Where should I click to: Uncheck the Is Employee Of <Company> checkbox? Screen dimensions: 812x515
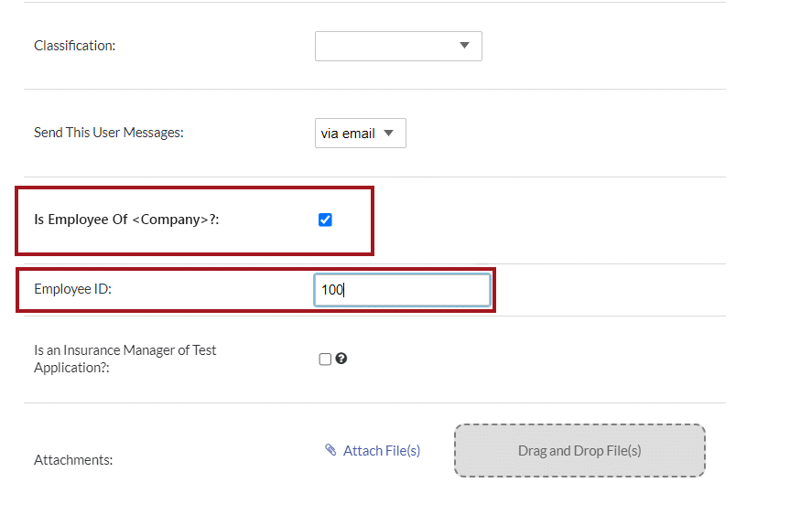(325, 220)
